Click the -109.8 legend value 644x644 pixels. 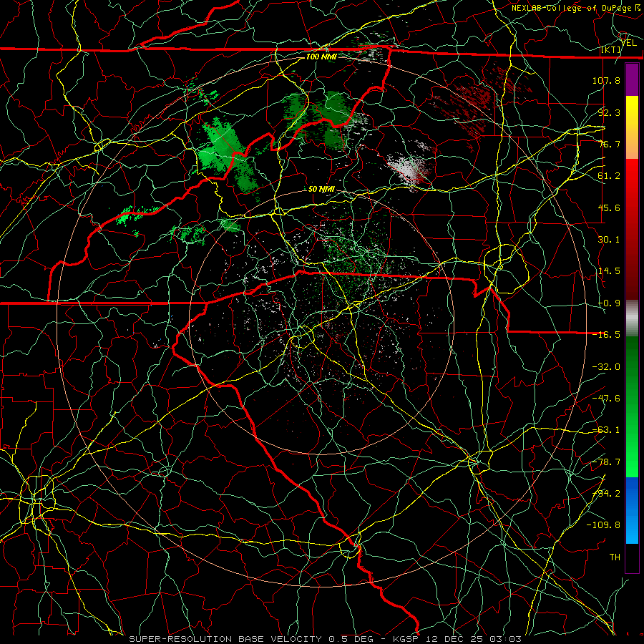pos(603,525)
